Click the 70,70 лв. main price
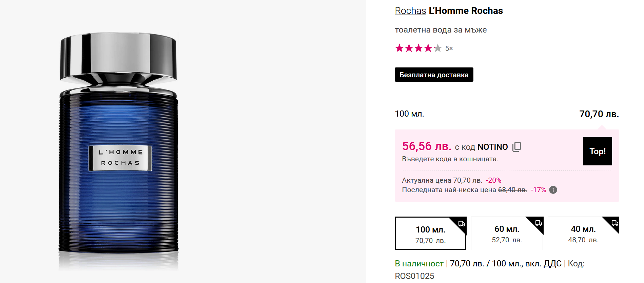The width and height of the screenshot is (644, 283). [x=599, y=114]
